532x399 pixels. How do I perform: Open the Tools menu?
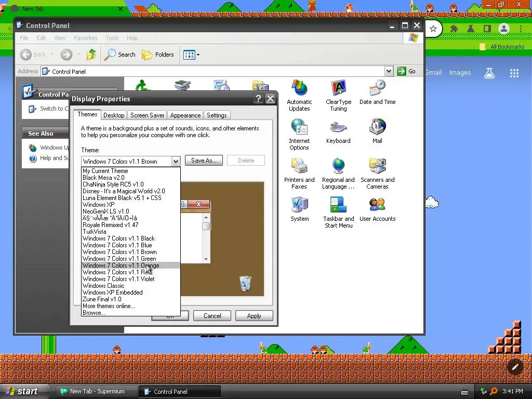tap(112, 38)
